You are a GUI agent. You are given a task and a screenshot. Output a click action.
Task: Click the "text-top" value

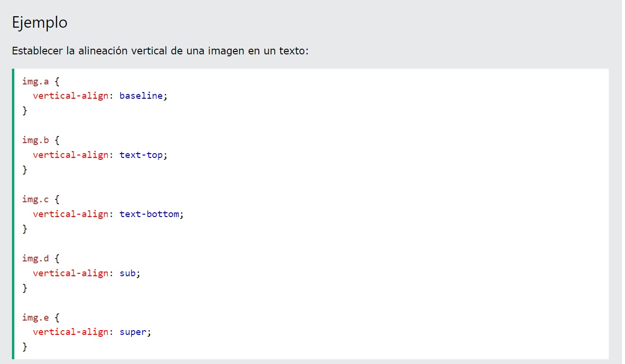tap(141, 155)
